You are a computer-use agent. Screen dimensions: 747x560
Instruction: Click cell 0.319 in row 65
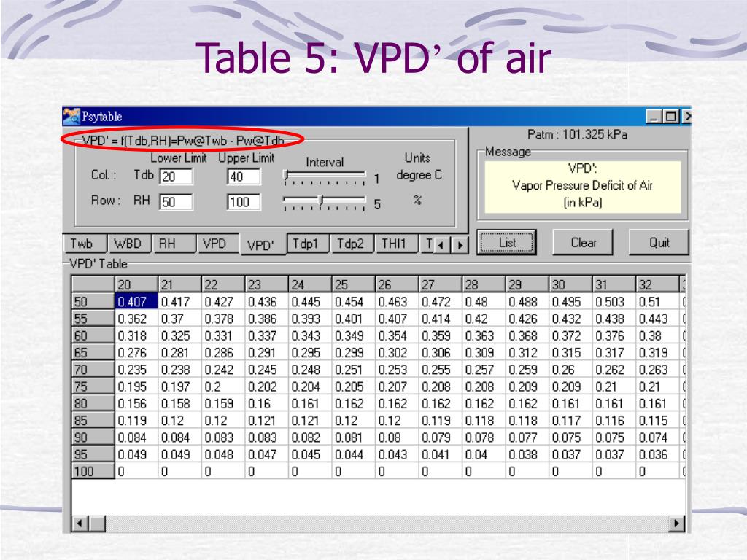coord(657,352)
